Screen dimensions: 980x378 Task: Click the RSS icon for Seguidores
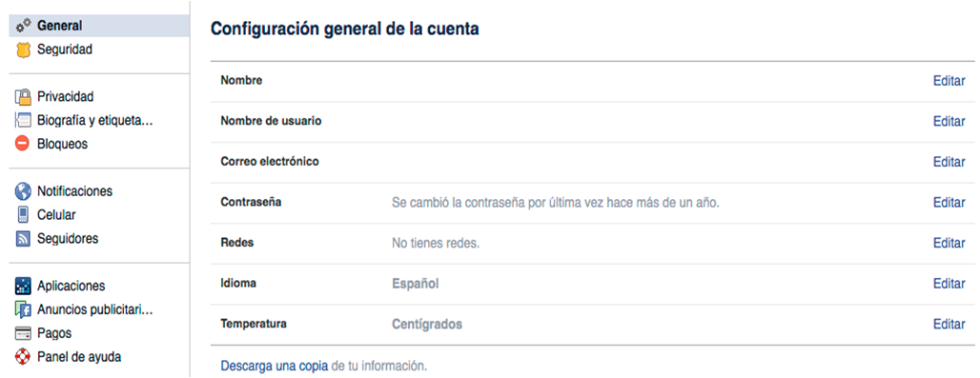(23, 239)
